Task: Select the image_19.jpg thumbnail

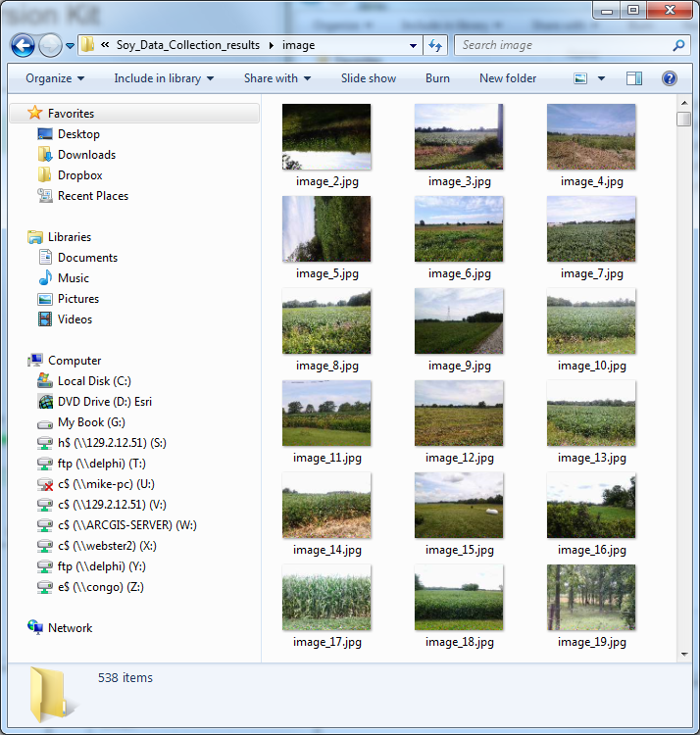Action: [591, 597]
